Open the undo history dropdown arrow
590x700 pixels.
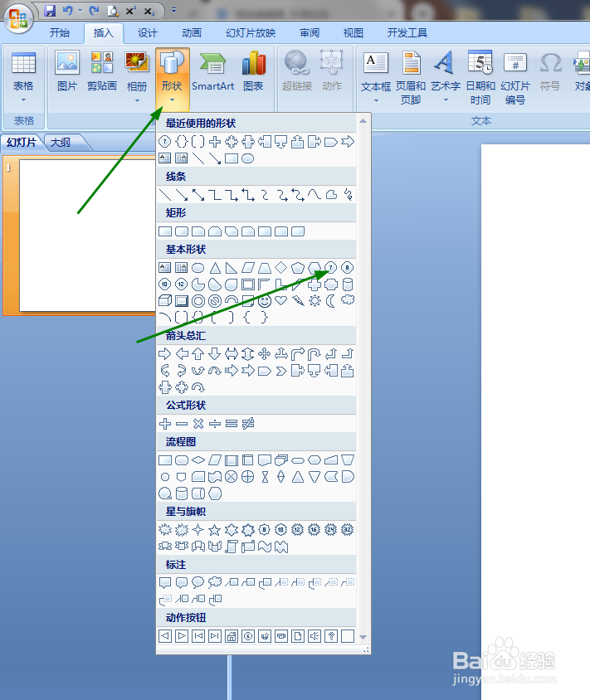[80, 10]
